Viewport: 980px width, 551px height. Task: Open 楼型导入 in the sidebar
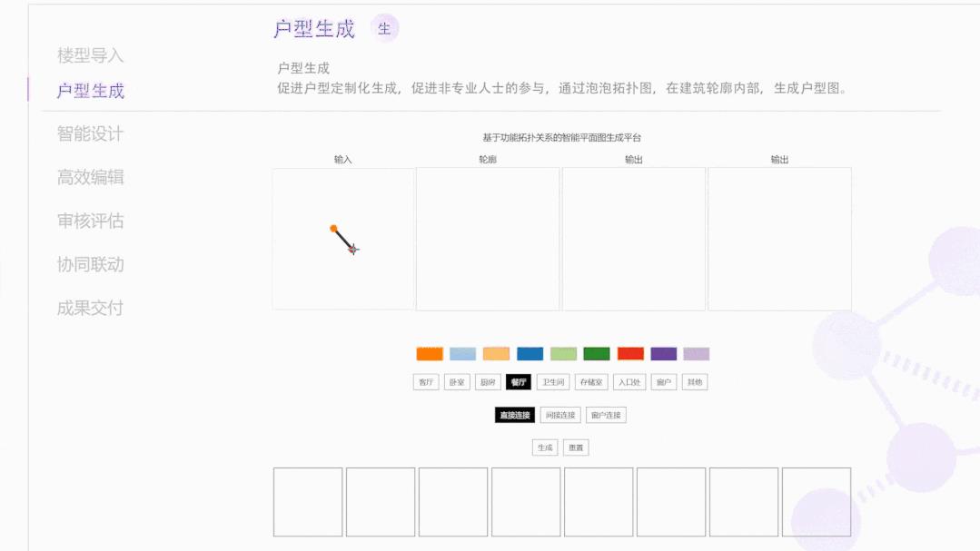90,55
